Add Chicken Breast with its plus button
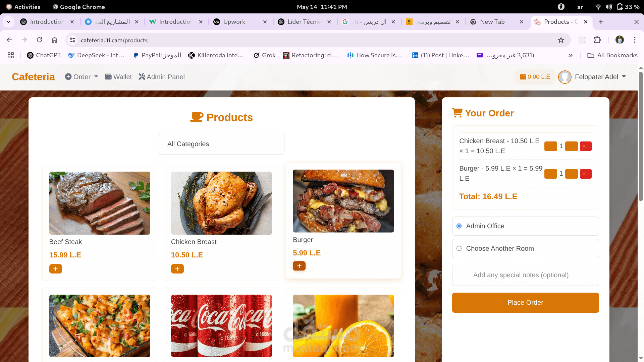 click(x=177, y=269)
